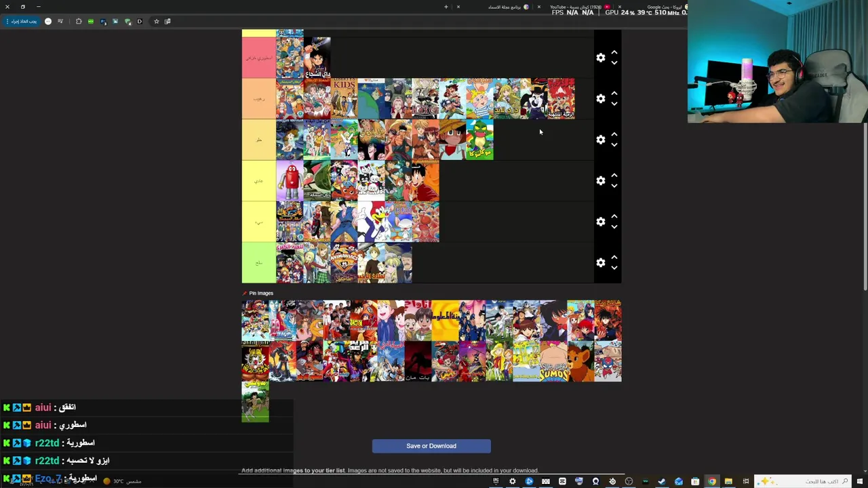Select the Woody Woodpecker thumbnail
Screen dimensions: 868x488
(x=371, y=222)
